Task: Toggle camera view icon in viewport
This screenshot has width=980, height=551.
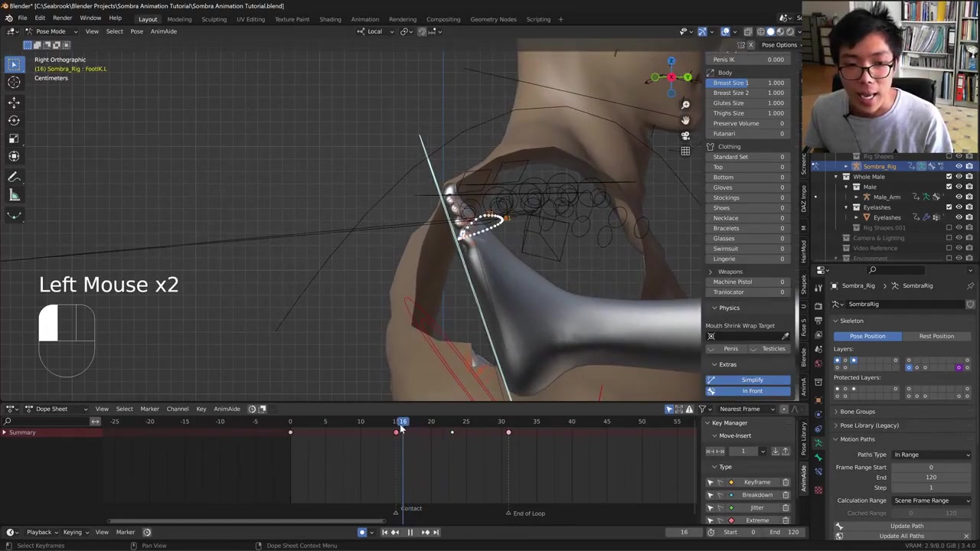Action: point(685,135)
